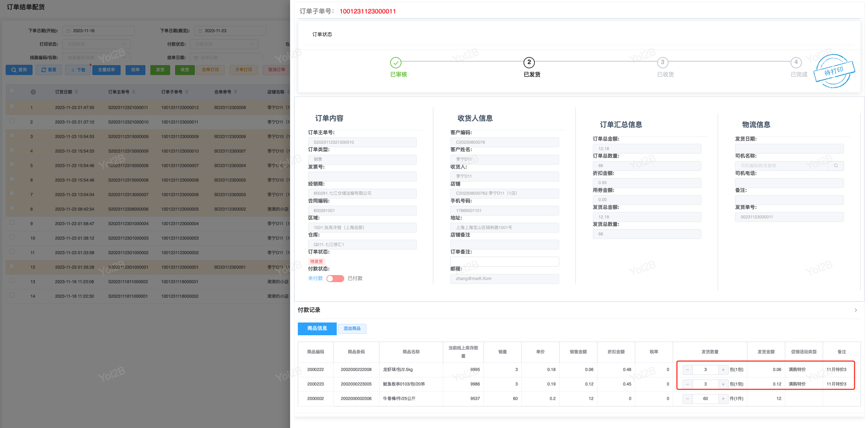Open the 付款状态 filter dropdown
This screenshot has width=868, height=428.
[x=224, y=44]
